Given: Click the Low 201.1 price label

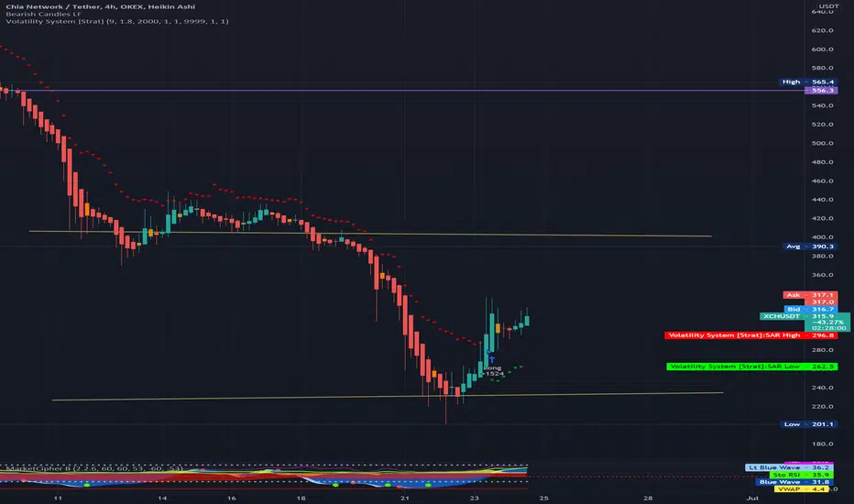Looking at the screenshot, I should [809, 424].
